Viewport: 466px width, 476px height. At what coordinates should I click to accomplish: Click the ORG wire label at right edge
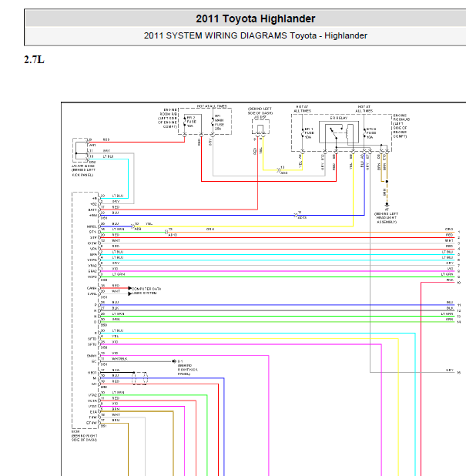pos(449,230)
